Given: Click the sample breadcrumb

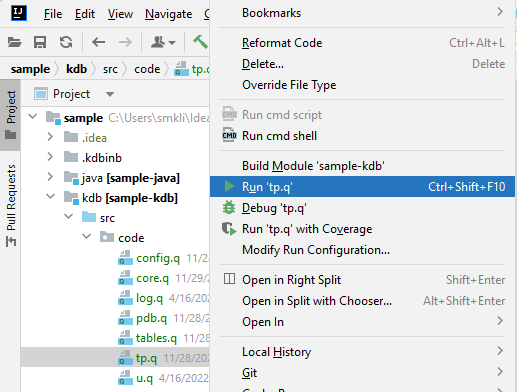Looking at the screenshot, I should point(30,69).
